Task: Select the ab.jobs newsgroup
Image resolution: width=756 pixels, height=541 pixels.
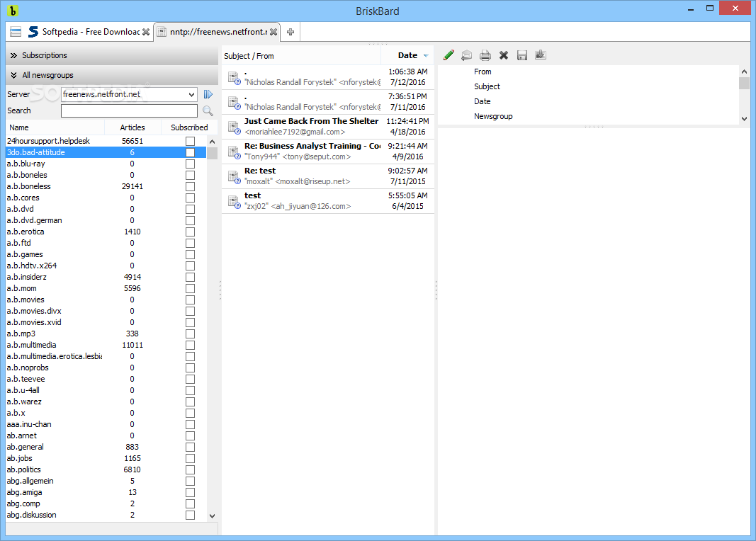Action: coord(106,459)
